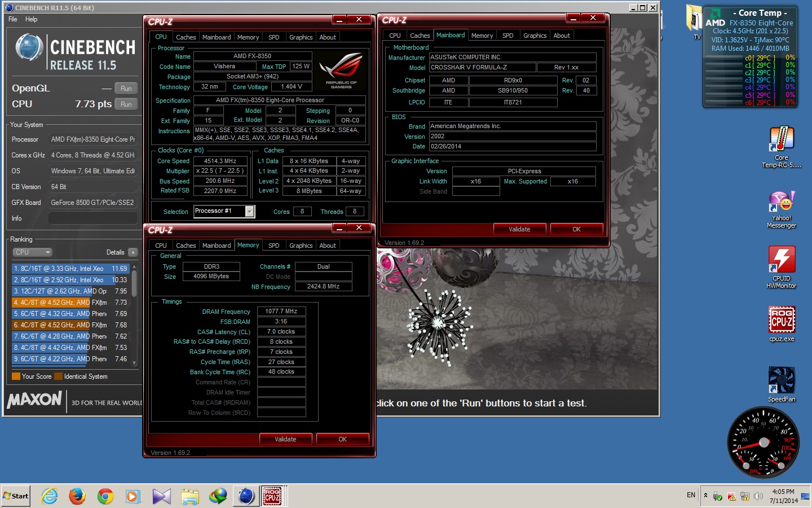Switch to Caches tab in top-left CPU-Z
The width and height of the screenshot is (812, 508).
(186, 37)
